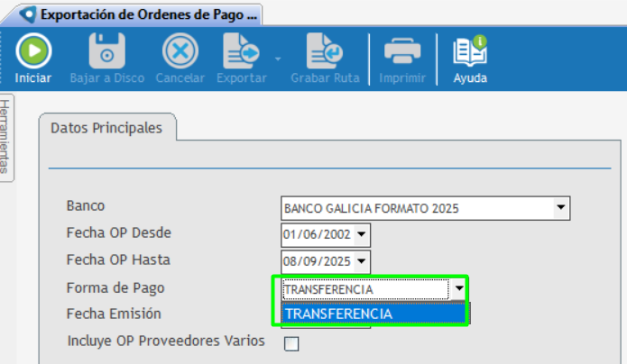Open the Fecha OP Hasta date picker arrow

(362, 262)
